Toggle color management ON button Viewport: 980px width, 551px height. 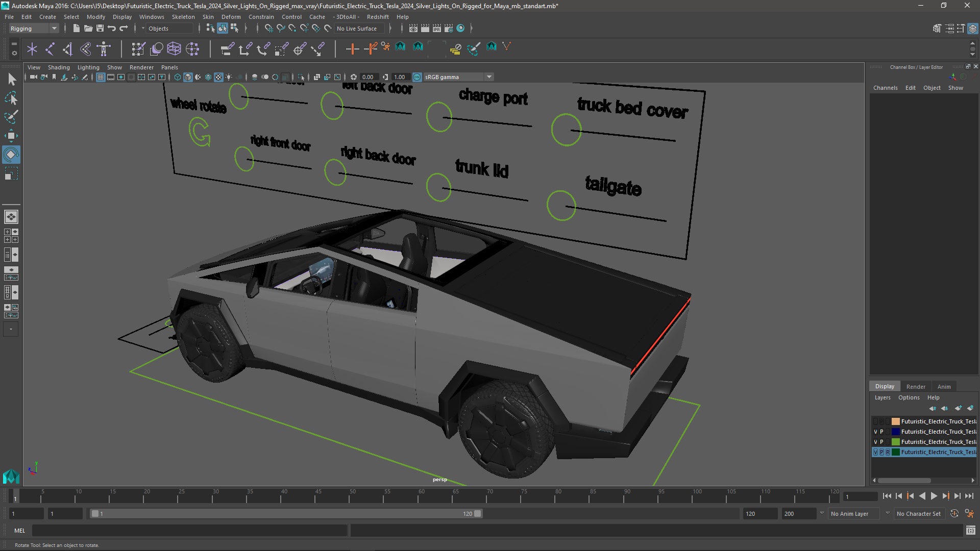(x=417, y=77)
